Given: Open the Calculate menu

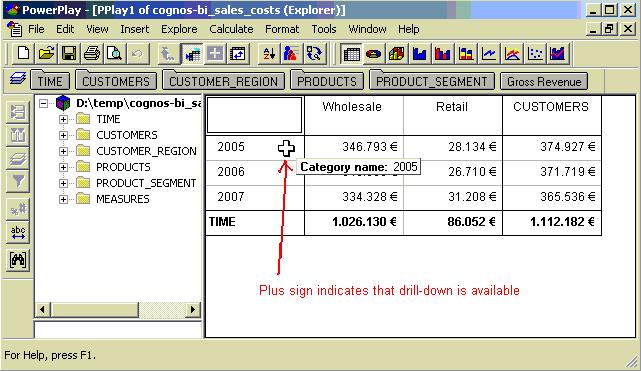Looking at the screenshot, I should [x=231, y=29].
